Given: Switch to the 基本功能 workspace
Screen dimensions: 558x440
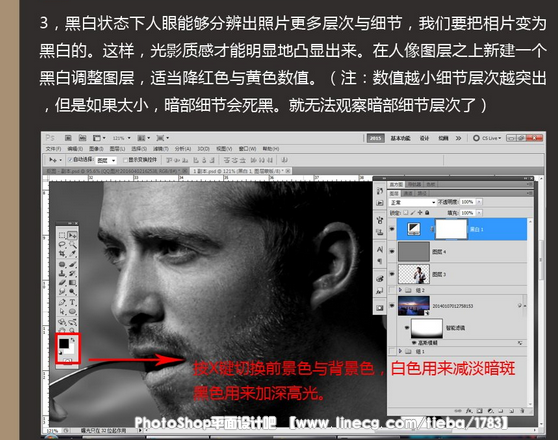Looking at the screenshot, I should (x=400, y=138).
